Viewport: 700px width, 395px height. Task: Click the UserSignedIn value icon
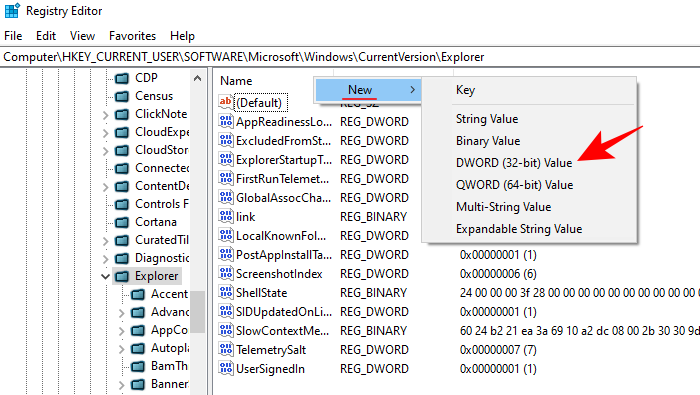(x=225, y=368)
